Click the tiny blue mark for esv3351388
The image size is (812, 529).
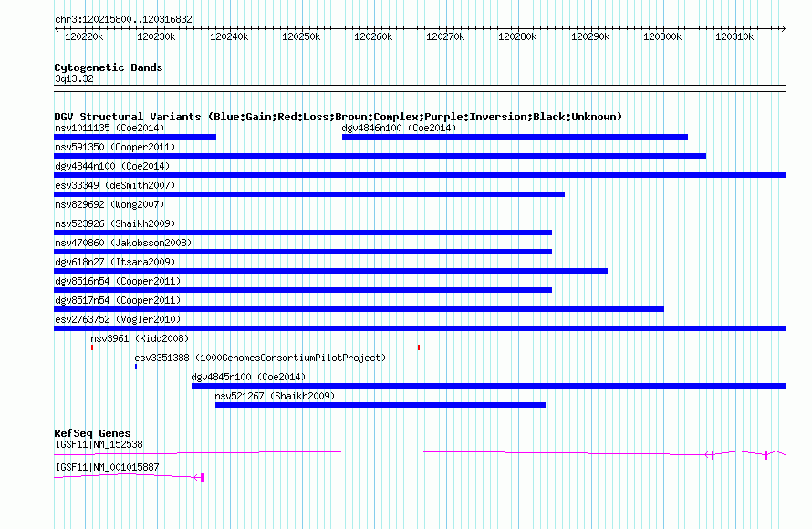[136, 367]
